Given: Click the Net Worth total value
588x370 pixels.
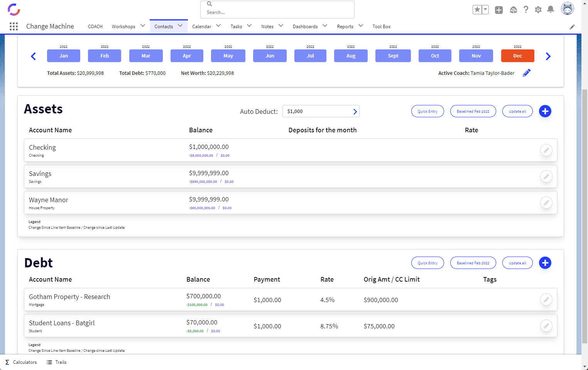Looking at the screenshot, I should tap(220, 73).
